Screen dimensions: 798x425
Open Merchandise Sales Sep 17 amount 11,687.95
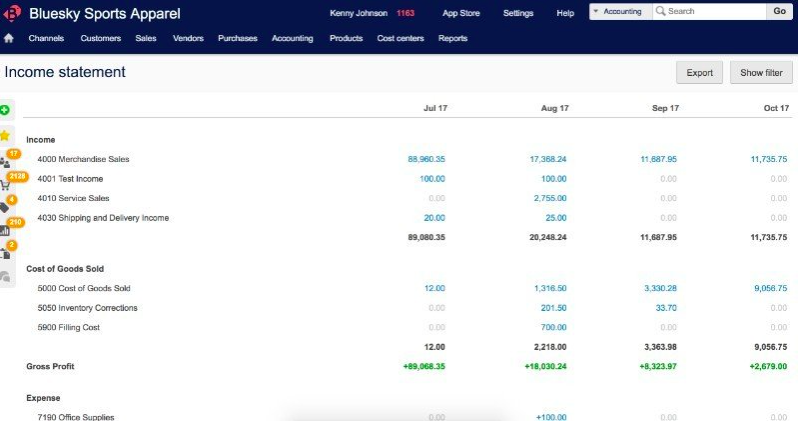[x=658, y=159]
